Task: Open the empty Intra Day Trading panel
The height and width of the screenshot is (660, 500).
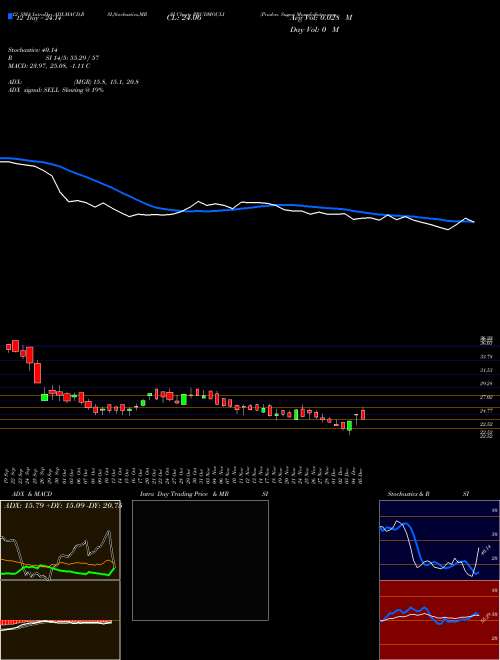Action: pyautogui.click(x=200, y=560)
